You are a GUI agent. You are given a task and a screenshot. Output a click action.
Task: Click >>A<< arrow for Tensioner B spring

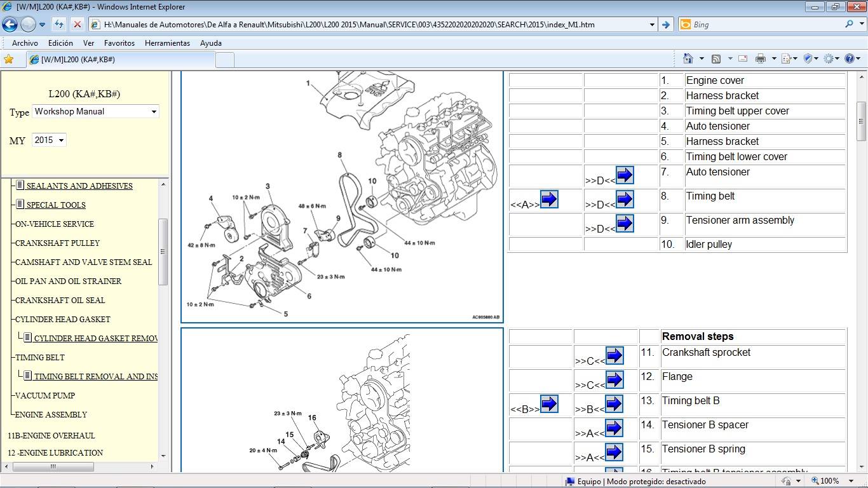pos(614,452)
